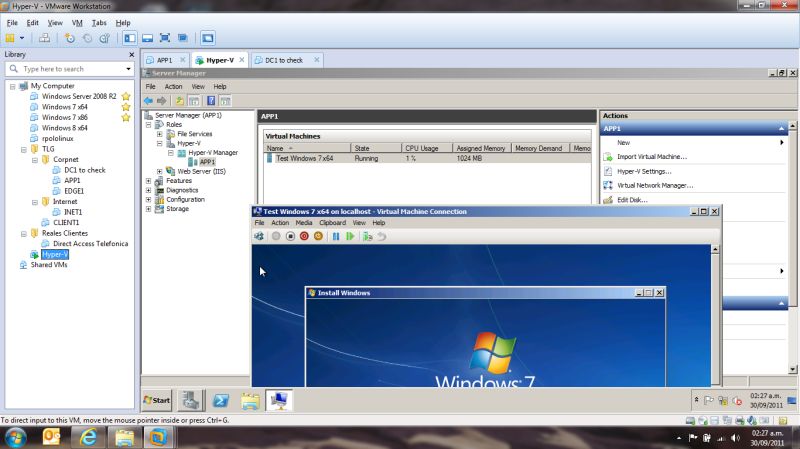Collapse the Internet folder in Library
This screenshot has width=800, height=449.
click(x=35, y=202)
